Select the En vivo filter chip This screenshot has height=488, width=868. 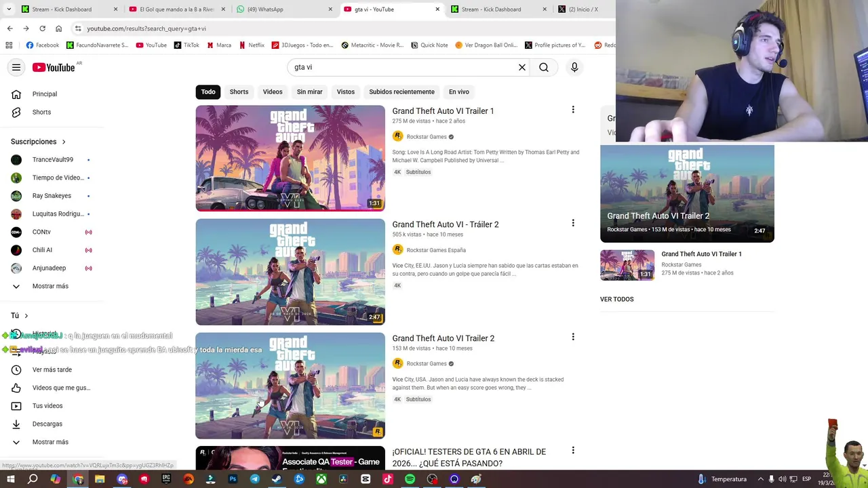click(459, 91)
